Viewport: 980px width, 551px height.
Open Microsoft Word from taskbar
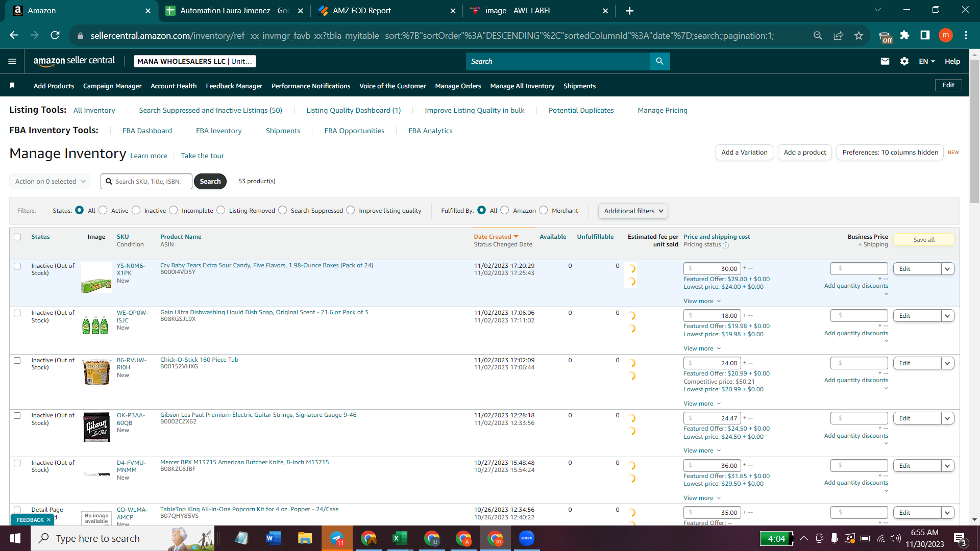click(x=273, y=538)
